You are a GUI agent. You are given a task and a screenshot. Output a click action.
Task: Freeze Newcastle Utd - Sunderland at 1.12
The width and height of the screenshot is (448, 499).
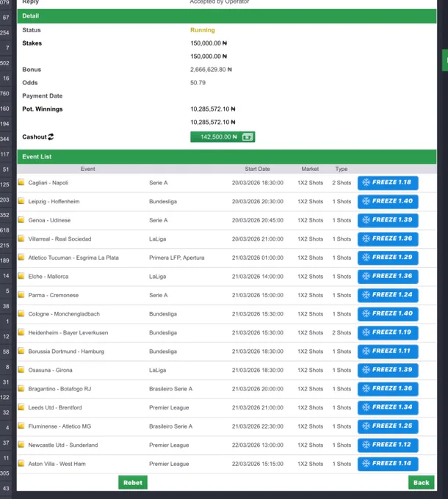[388, 445]
